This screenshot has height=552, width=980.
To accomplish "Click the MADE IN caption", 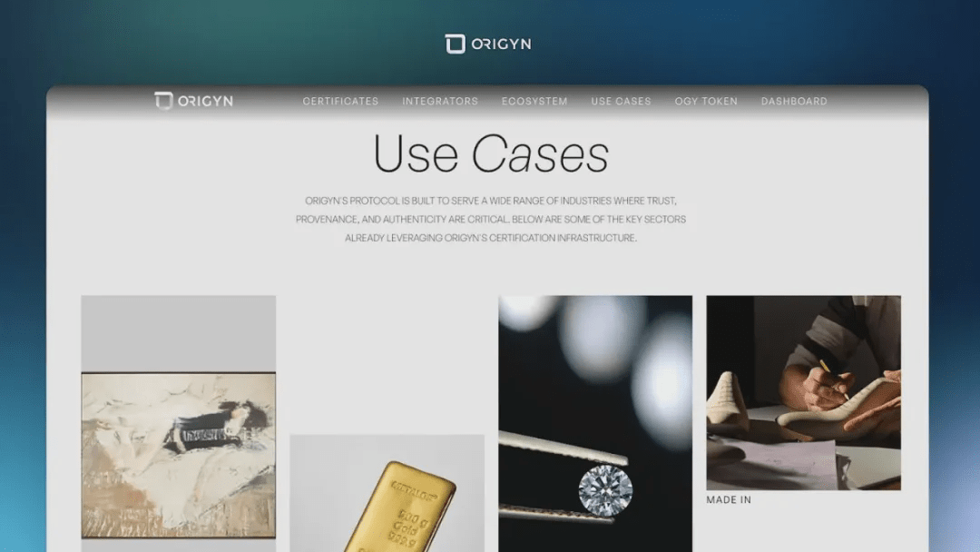I will (729, 500).
